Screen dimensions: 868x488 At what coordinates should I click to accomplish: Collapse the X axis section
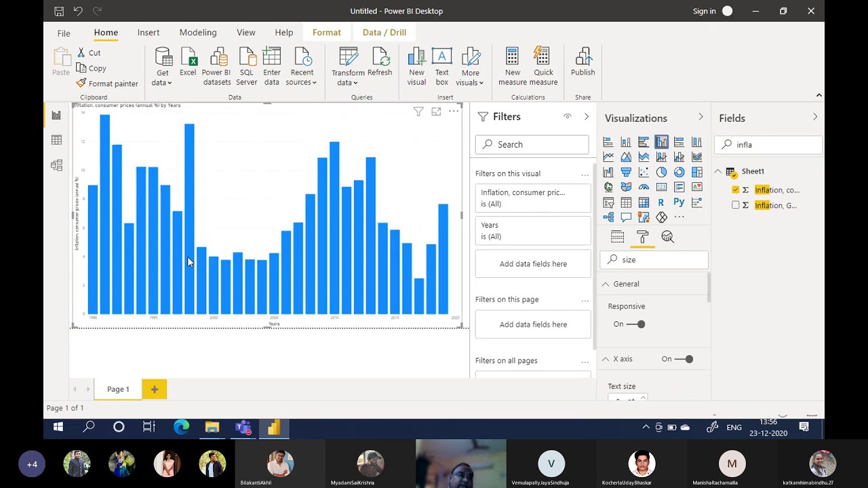606,359
